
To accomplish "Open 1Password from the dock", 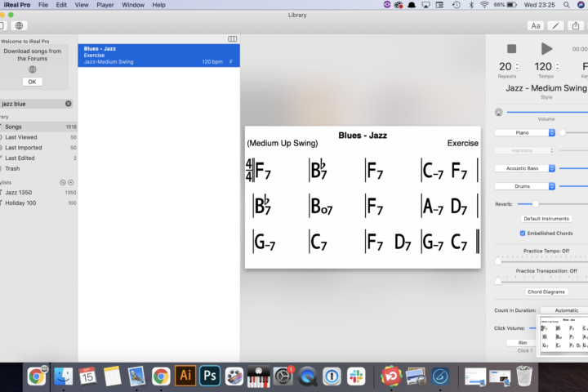I will [x=332, y=376].
